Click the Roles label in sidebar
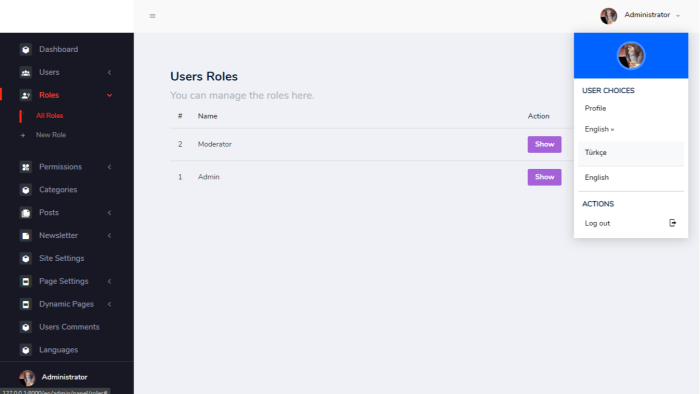 click(x=49, y=95)
